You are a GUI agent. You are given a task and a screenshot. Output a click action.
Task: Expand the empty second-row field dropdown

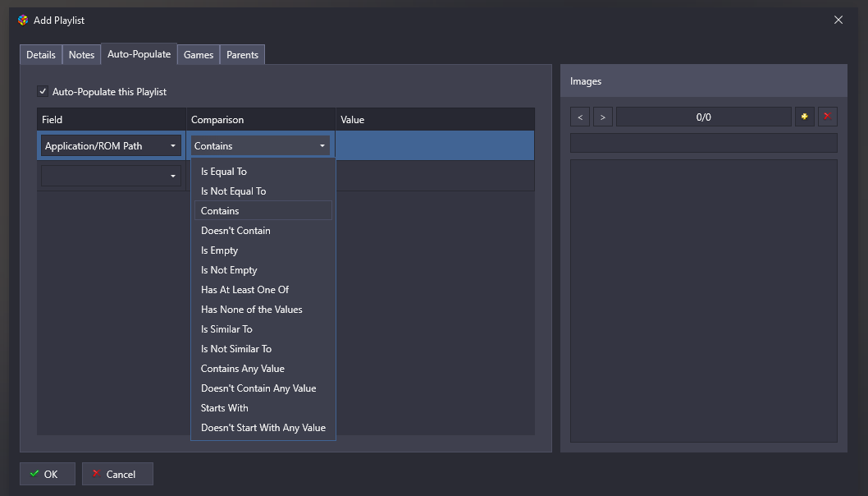[x=111, y=176]
